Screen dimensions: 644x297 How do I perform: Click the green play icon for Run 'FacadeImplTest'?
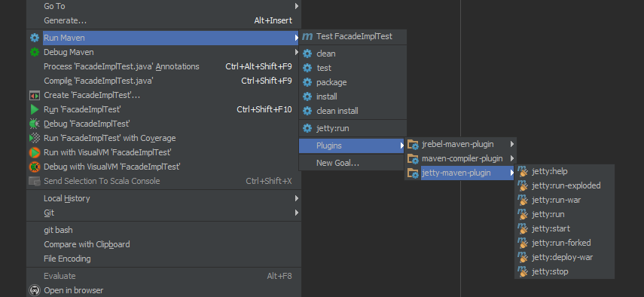point(35,109)
